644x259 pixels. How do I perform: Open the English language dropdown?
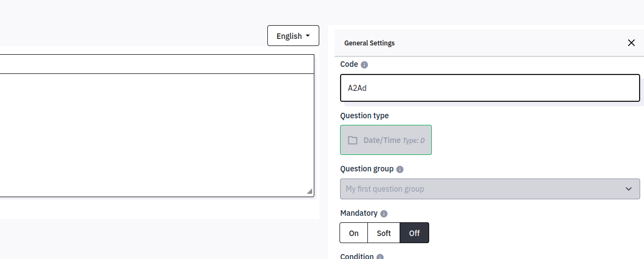coord(293,36)
